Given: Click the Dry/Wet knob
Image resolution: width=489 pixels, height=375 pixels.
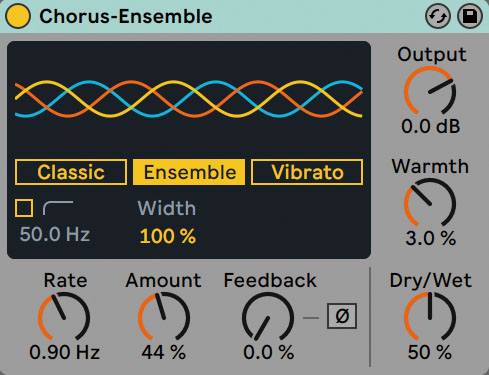Looking at the screenshot, I should click(x=430, y=317).
